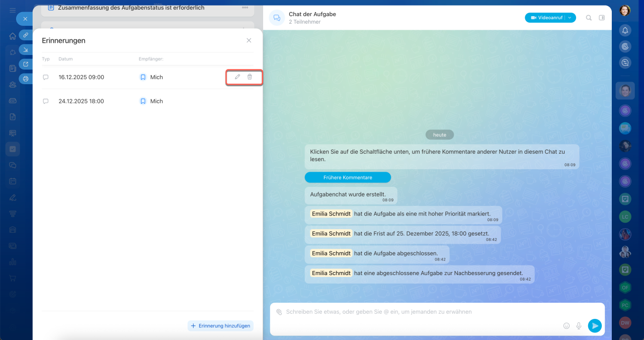Open employees section in left sidebar

point(13,85)
